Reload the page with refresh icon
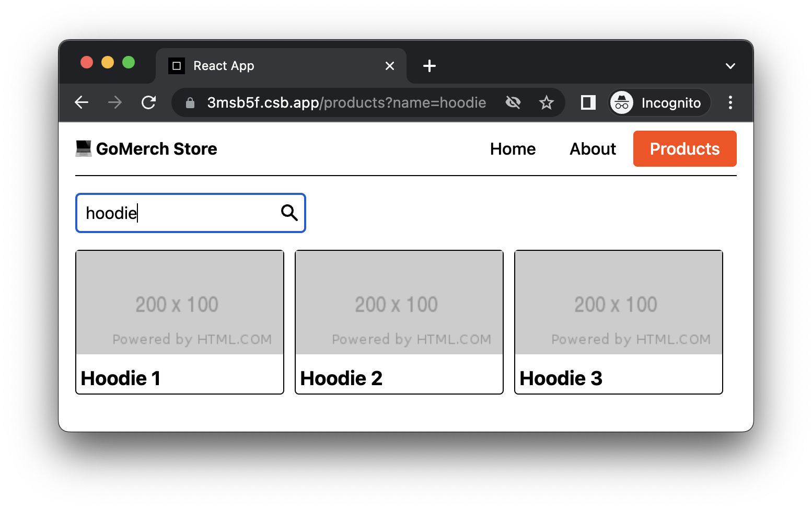 pos(149,102)
